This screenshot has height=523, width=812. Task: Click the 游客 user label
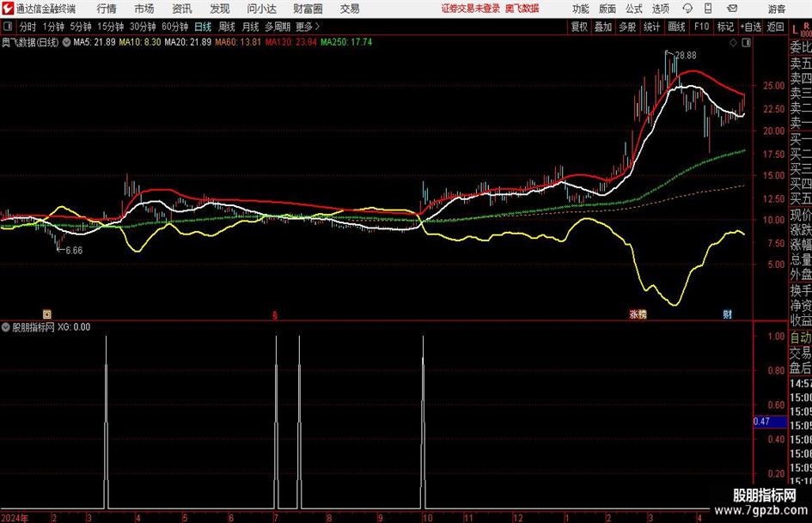(777, 9)
